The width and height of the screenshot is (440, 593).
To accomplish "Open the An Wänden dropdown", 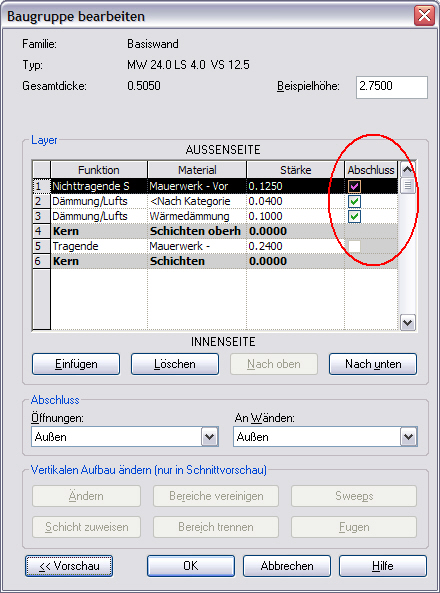I will 408,437.
